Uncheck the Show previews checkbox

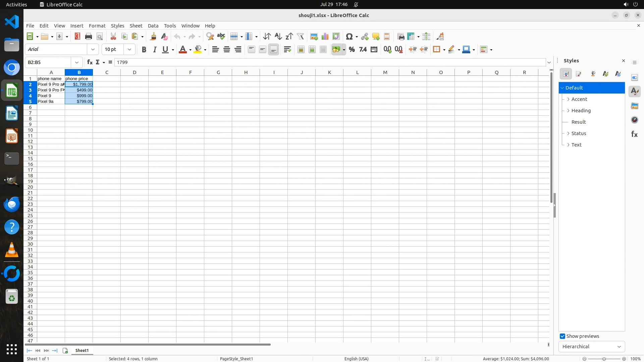[x=562, y=336]
